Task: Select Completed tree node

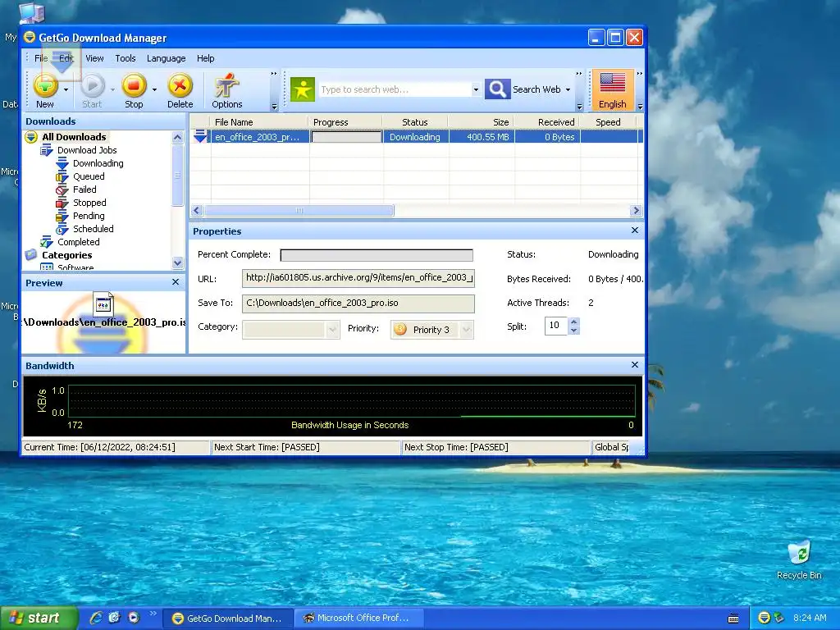Action: pos(78,242)
